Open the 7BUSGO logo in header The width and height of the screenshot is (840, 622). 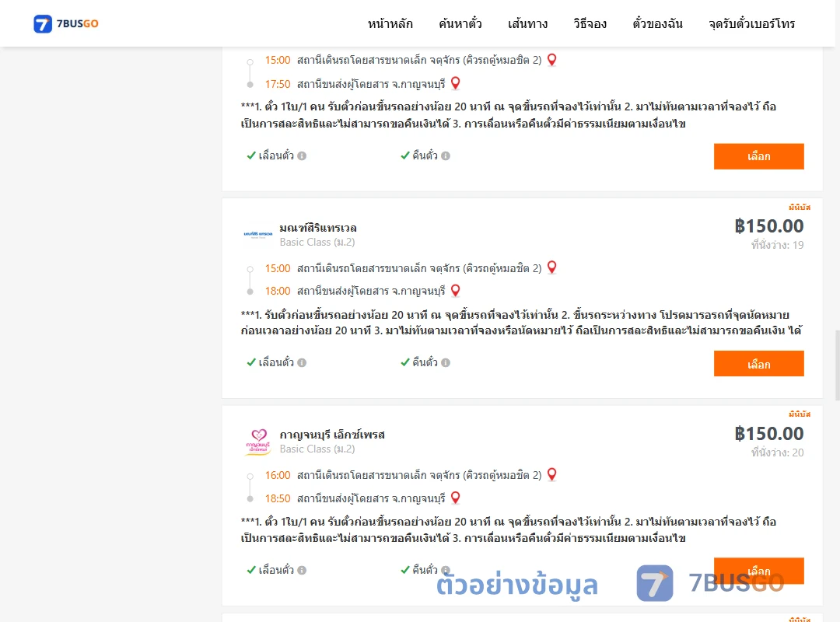pos(66,23)
